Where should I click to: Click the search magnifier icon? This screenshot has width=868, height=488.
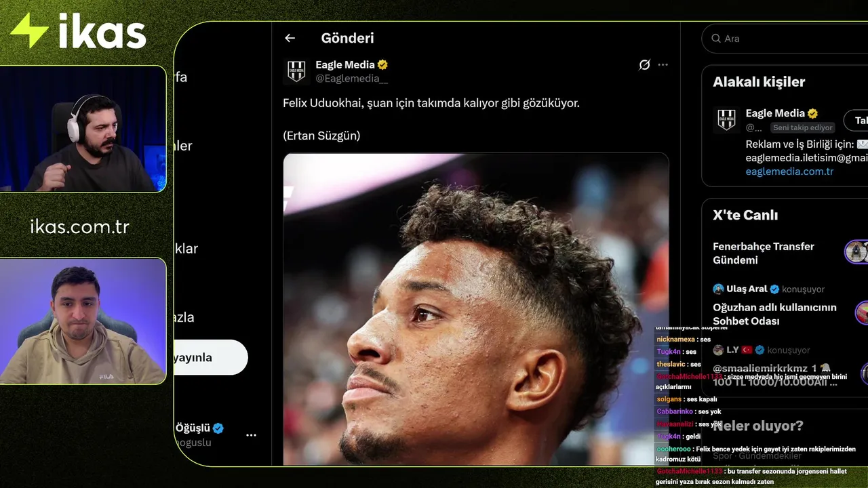(x=715, y=39)
